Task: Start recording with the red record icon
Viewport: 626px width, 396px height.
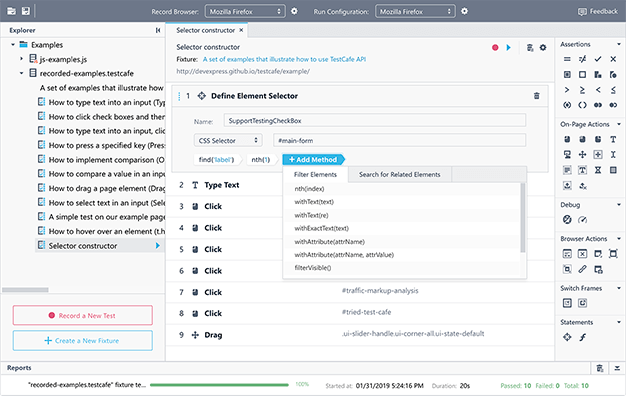Action: (495, 48)
